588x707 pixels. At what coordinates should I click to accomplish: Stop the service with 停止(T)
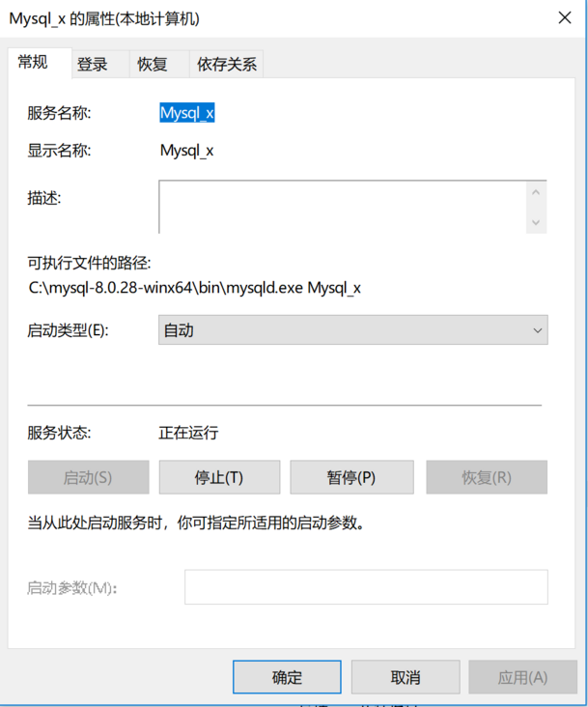219,477
